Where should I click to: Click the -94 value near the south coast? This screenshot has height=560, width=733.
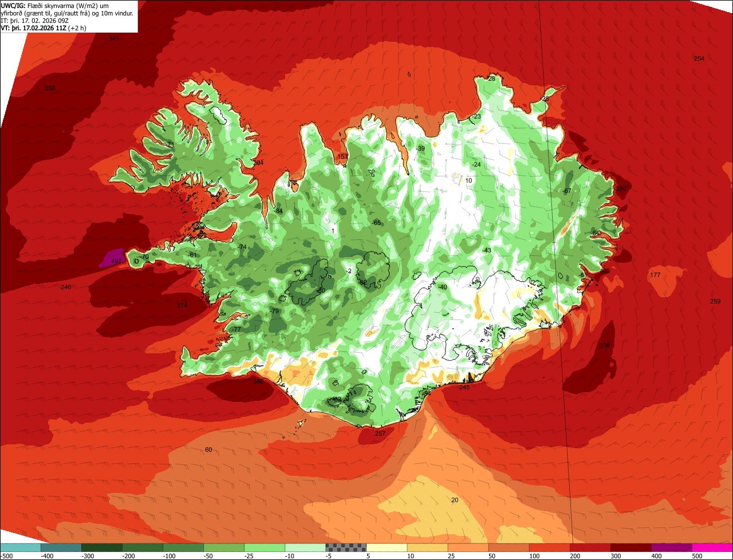[425, 393]
